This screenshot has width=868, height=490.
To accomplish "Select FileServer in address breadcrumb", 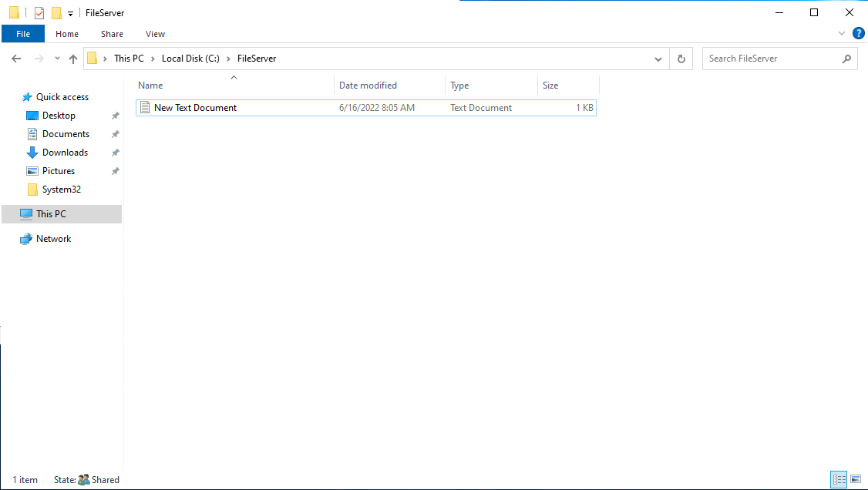I will (257, 58).
